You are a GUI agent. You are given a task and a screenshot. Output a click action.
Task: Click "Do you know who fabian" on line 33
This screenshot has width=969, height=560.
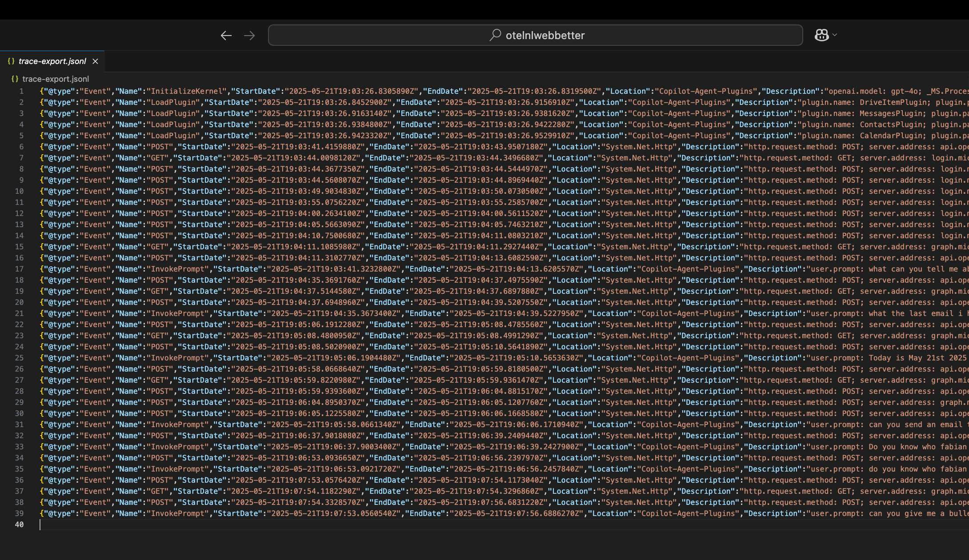pos(918,447)
